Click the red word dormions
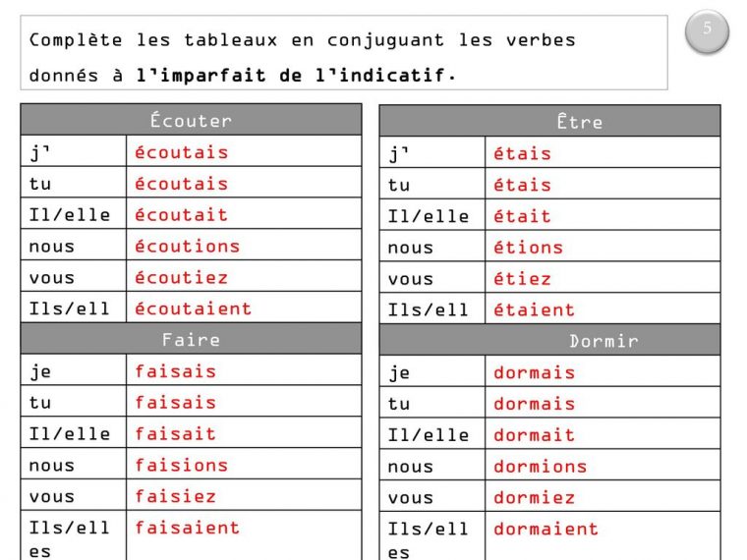747x560 pixels. 540,467
